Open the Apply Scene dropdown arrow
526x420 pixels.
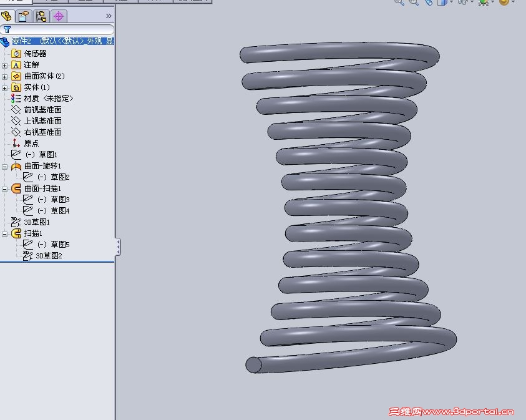tap(514, 2)
